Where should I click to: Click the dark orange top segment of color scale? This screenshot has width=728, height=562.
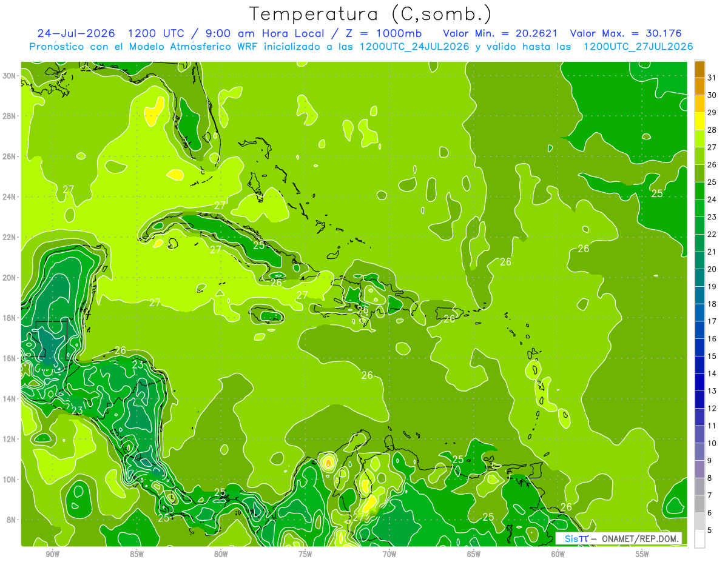(x=699, y=69)
